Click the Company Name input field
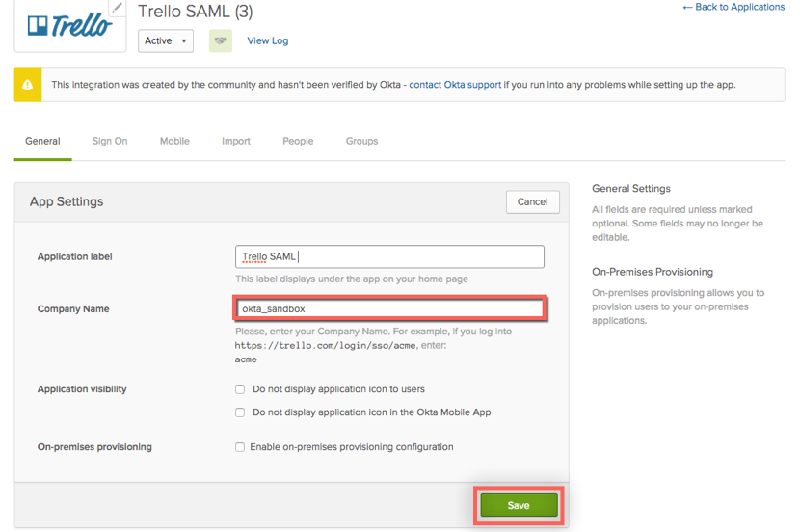The height and width of the screenshot is (532, 800). click(x=389, y=308)
